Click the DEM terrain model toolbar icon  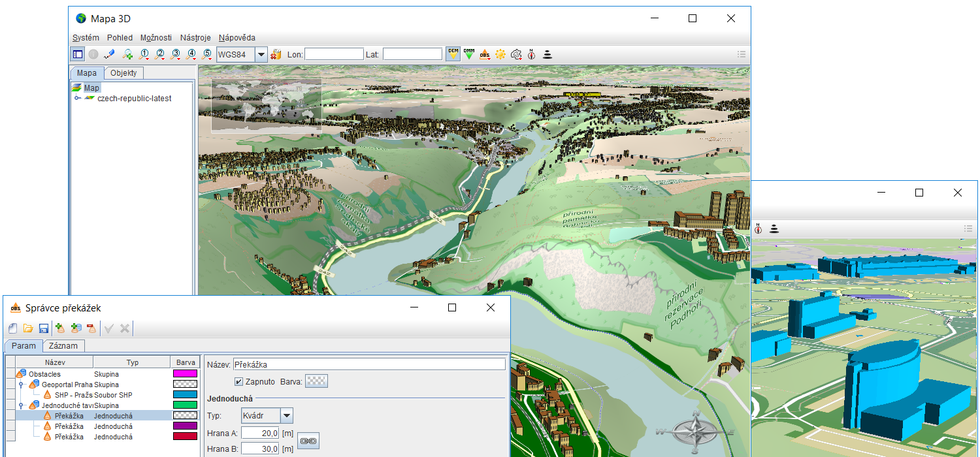click(x=453, y=54)
